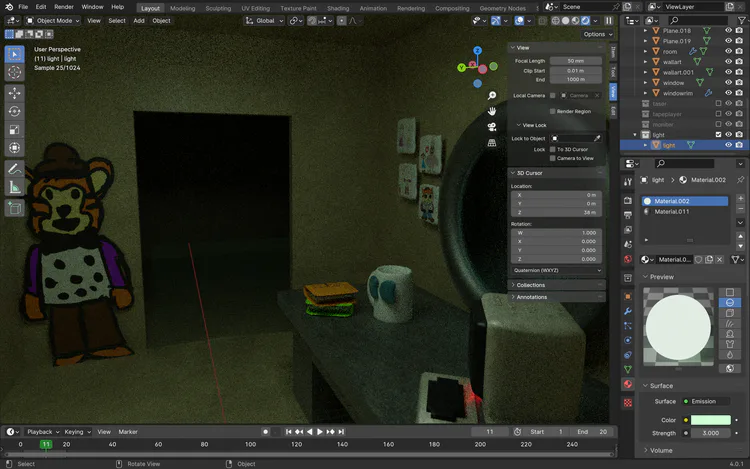The width and height of the screenshot is (750, 469).
Task: Pause viewport render preview button
Action: click(608, 21)
